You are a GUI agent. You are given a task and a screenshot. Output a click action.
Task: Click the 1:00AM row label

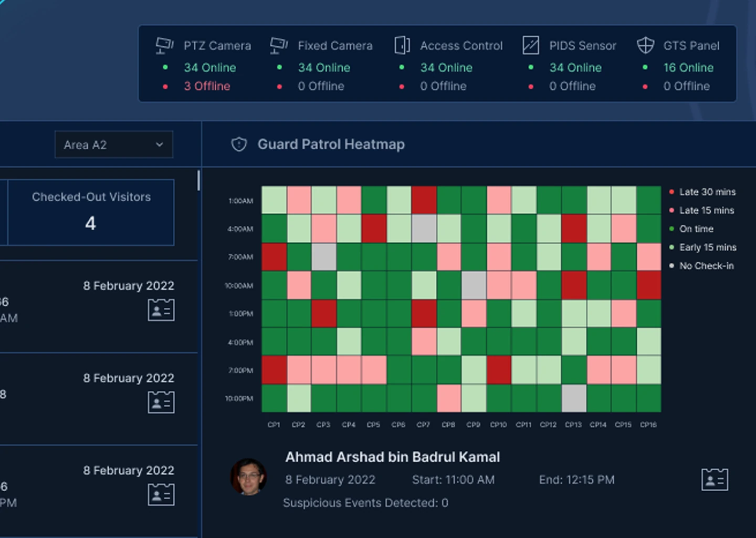(x=241, y=201)
